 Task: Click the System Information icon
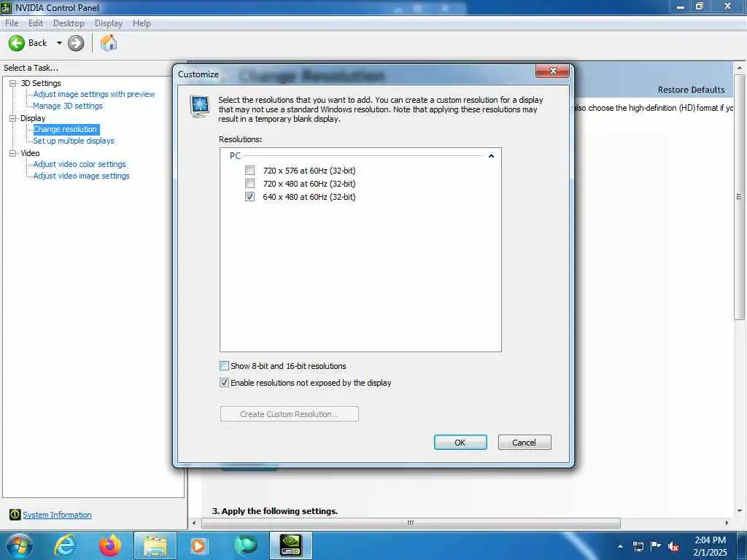point(15,514)
